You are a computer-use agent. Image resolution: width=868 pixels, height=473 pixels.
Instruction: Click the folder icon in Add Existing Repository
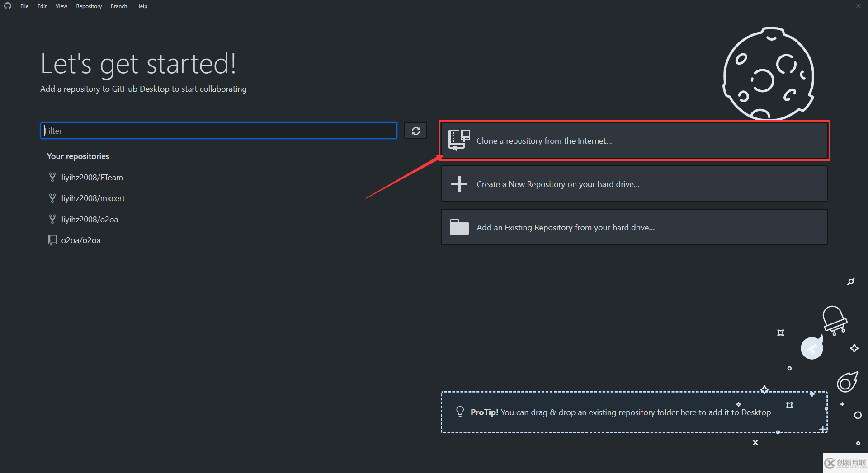click(x=459, y=227)
